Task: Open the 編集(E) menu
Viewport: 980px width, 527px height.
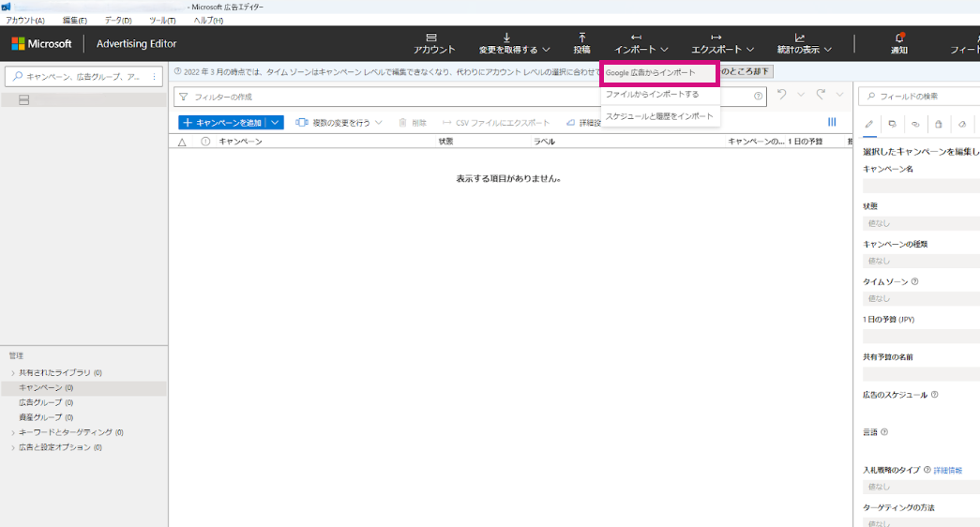Action: pos(74,20)
